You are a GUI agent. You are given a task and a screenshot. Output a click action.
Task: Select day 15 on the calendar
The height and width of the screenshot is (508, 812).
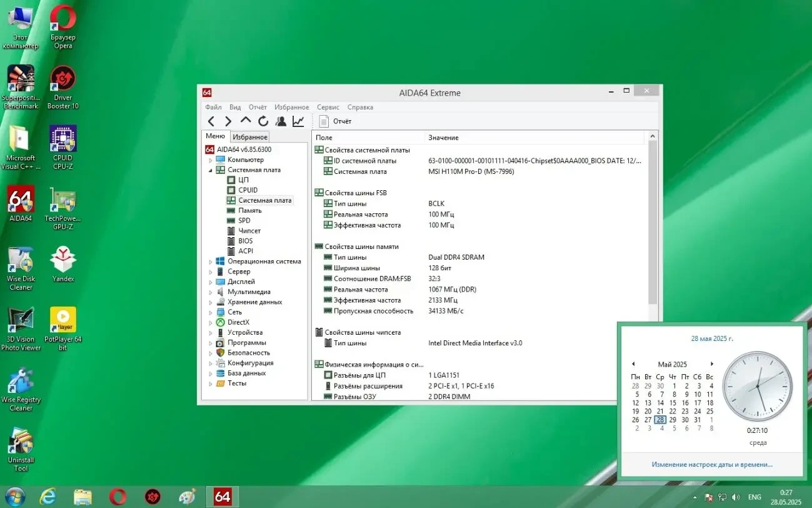click(x=673, y=402)
